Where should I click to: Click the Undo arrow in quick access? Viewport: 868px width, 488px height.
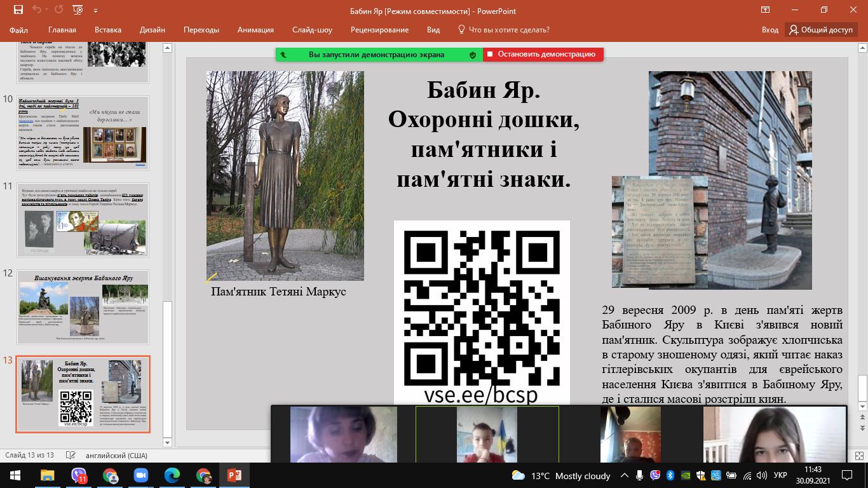[36, 10]
